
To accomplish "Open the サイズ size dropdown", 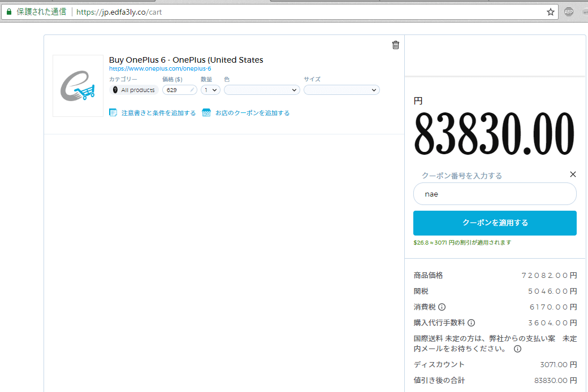I will pyautogui.click(x=341, y=90).
